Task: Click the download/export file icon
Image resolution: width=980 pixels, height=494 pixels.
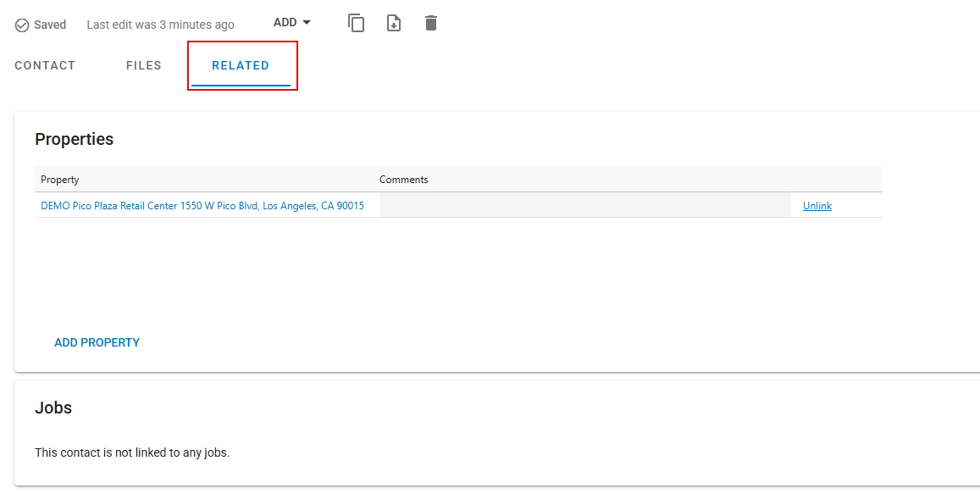Action: [x=394, y=23]
